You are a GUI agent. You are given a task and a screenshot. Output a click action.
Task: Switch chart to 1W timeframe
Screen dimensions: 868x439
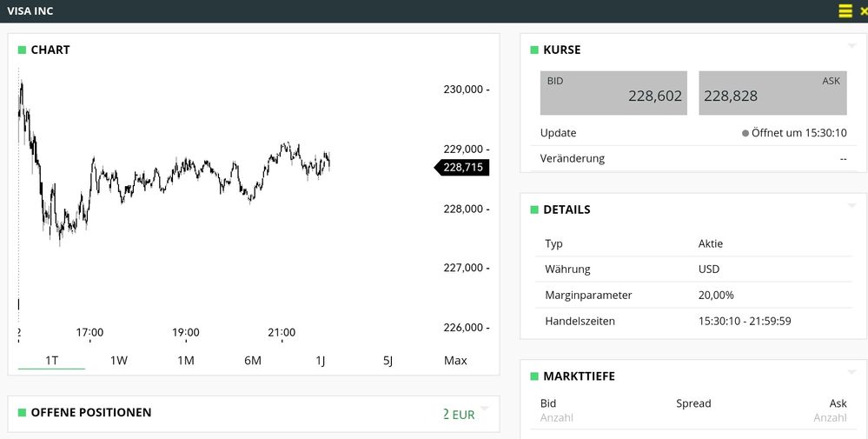119,360
